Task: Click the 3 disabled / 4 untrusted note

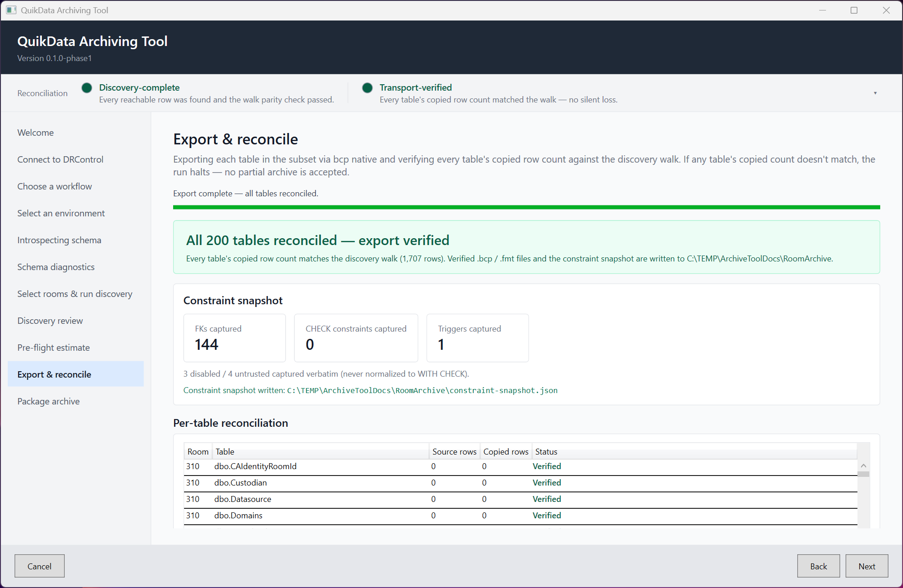Action: coord(326,374)
